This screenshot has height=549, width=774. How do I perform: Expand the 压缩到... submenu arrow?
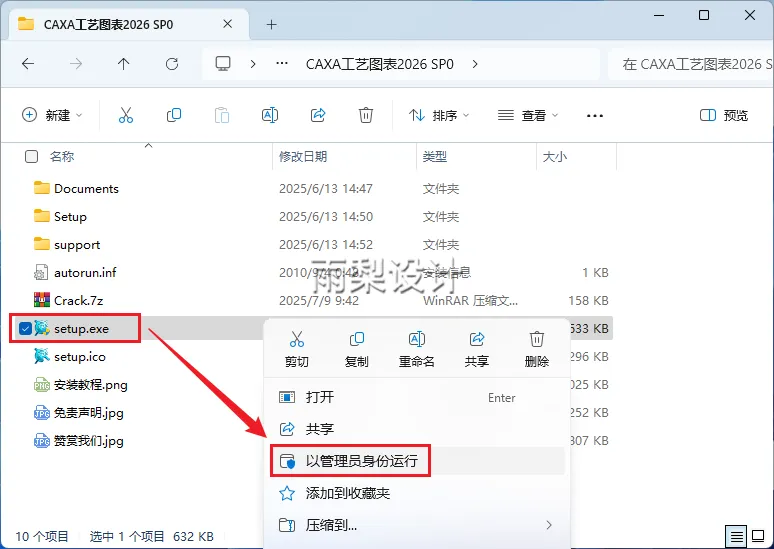coord(549,525)
